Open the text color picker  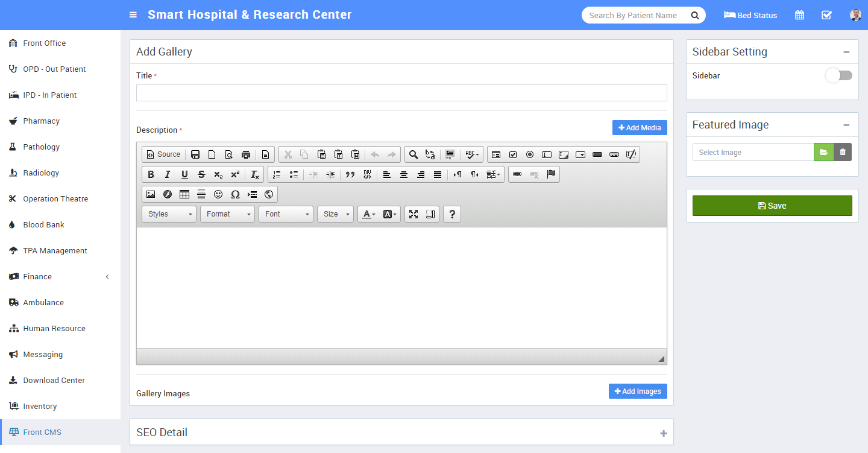point(369,214)
